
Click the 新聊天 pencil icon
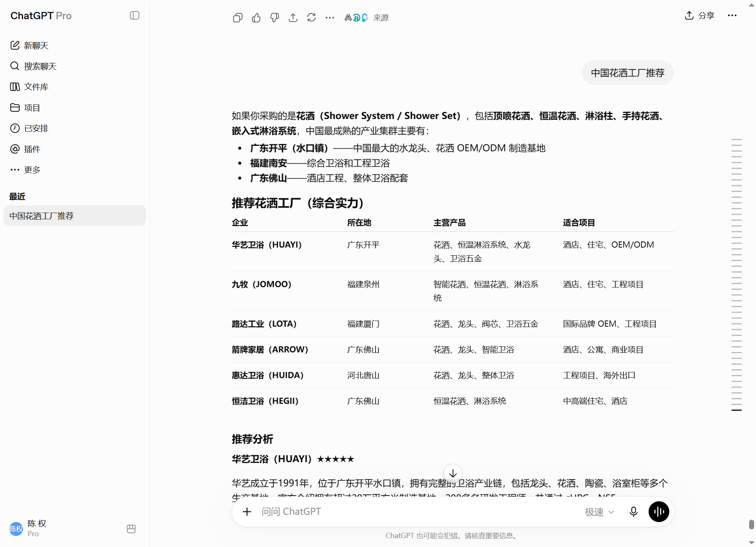(15, 45)
